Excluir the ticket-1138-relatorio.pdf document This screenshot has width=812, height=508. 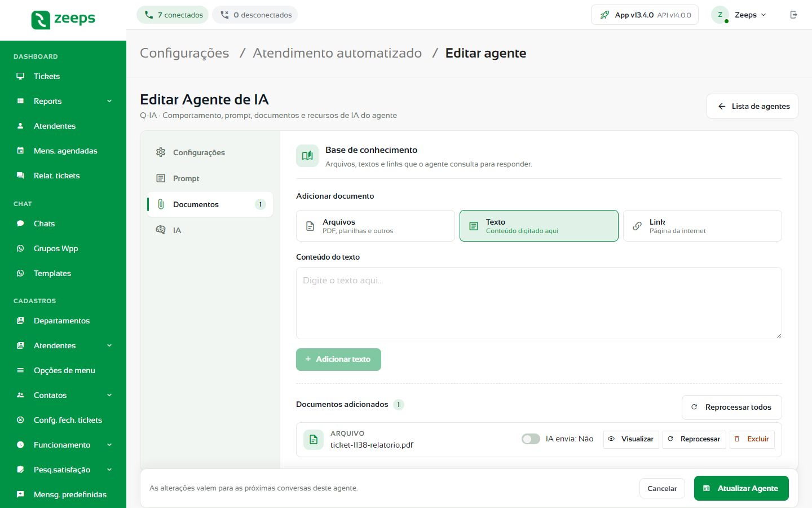[752, 439]
